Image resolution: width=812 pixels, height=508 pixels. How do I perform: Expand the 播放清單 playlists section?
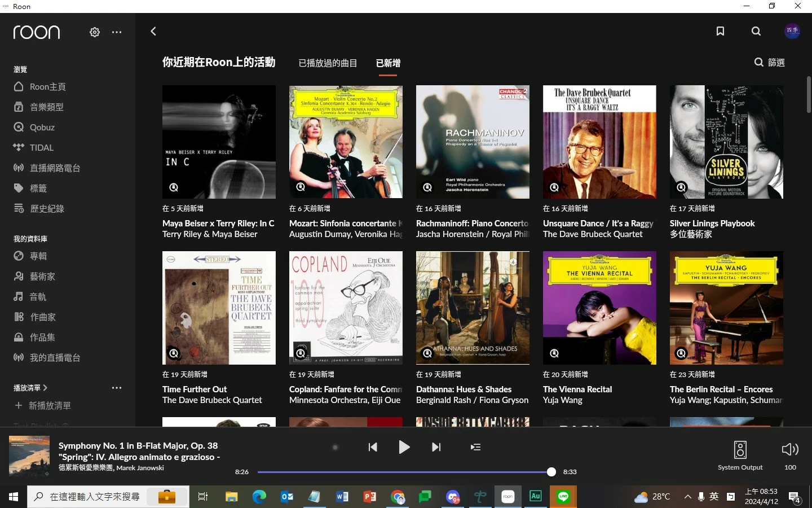[30, 388]
